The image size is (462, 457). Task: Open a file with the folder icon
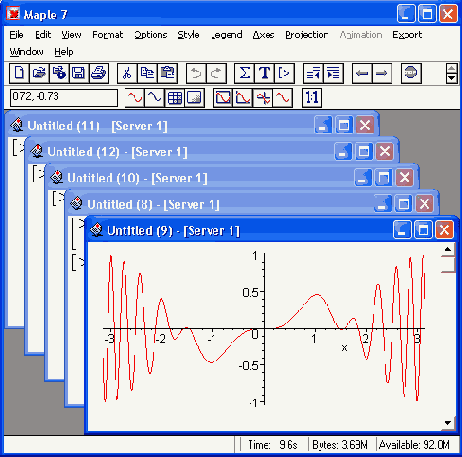(39, 73)
